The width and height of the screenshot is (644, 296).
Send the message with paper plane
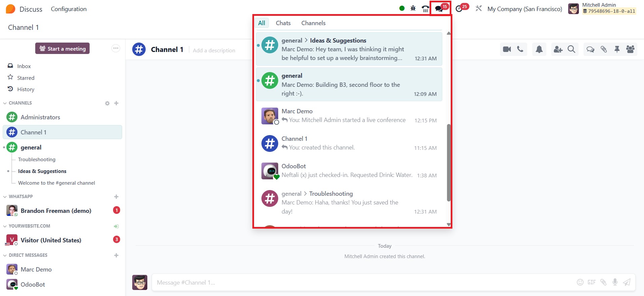627,282
